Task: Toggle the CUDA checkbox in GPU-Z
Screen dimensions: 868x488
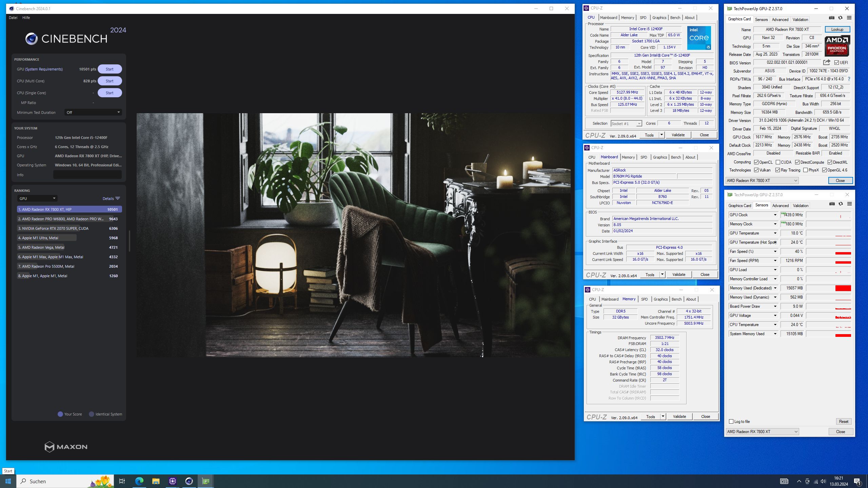Action: click(x=778, y=162)
